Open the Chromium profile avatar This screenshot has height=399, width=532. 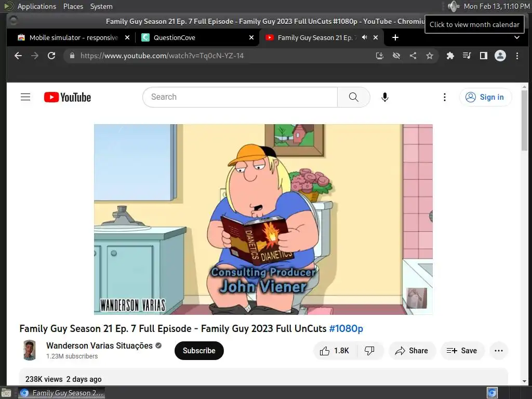tap(500, 56)
